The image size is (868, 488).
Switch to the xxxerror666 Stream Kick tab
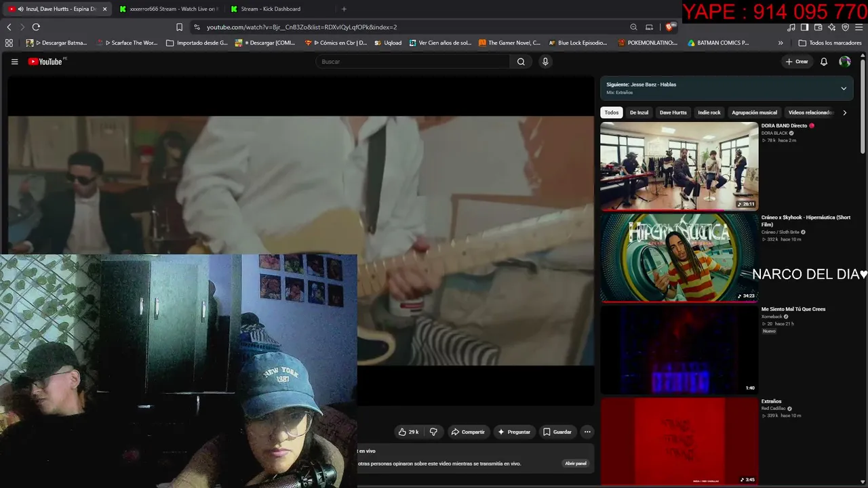pos(167,9)
